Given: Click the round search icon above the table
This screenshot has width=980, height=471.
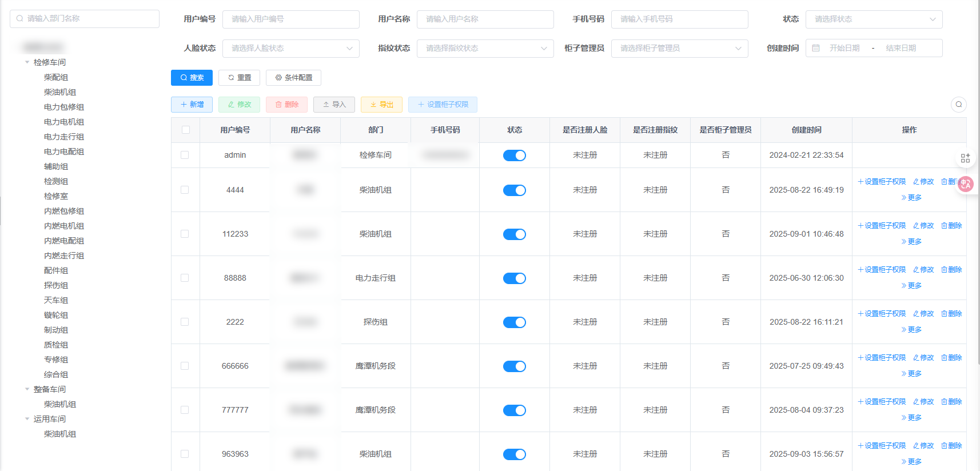Looking at the screenshot, I should (959, 105).
